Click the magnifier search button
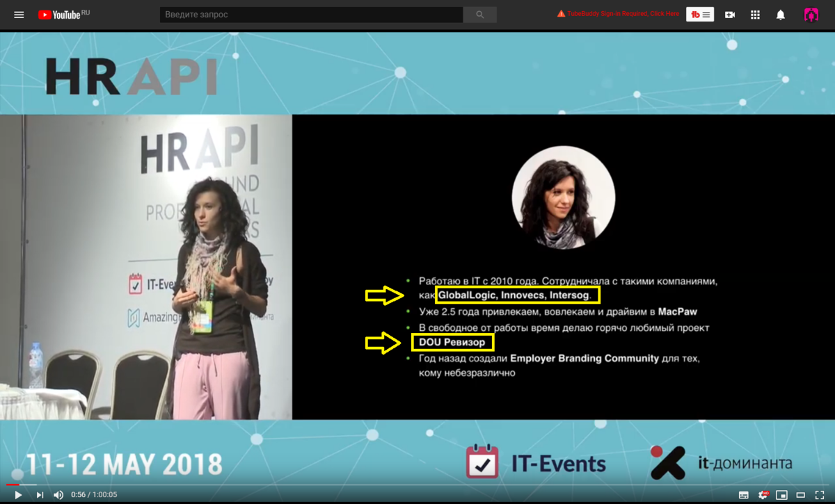 pos(480,15)
